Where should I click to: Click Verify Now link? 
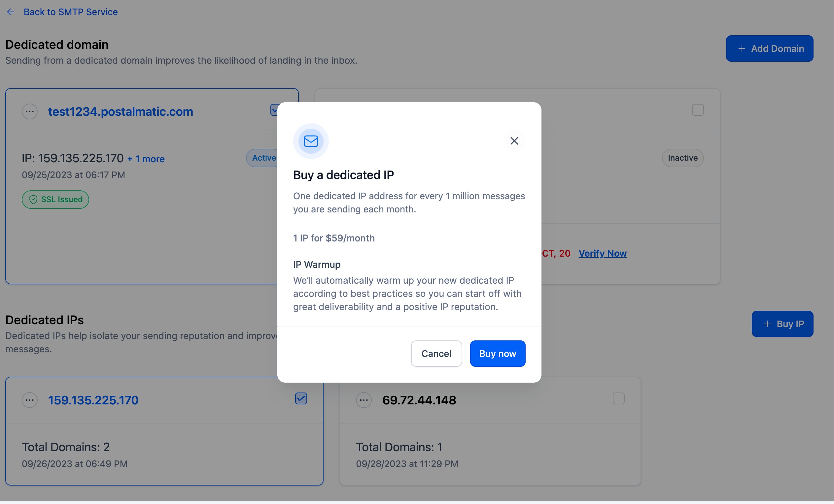(x=603, y=253)
